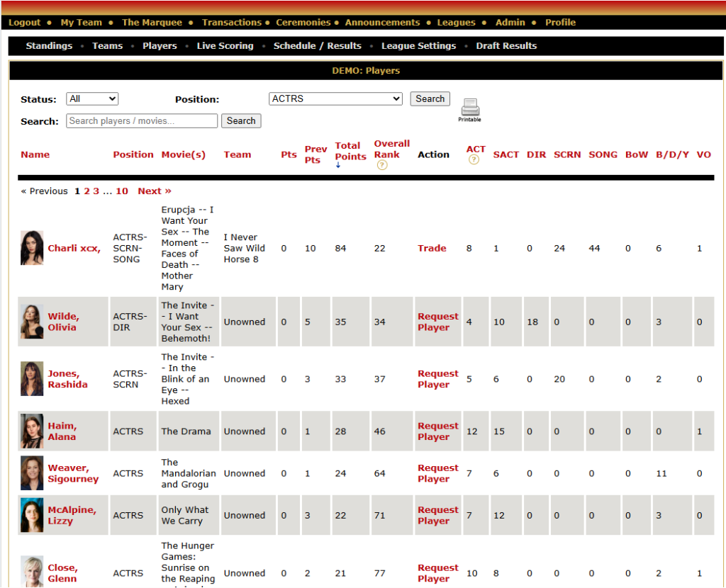The image size is (726, 588).
Task: Switch to Teams tab
Action: coord(108,46)
